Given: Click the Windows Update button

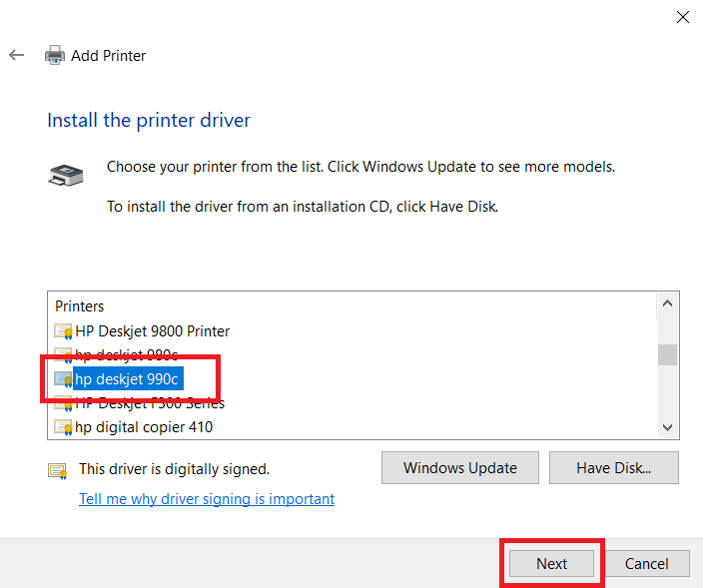Looking at the screenshot, I should click(x=460, y=468).
